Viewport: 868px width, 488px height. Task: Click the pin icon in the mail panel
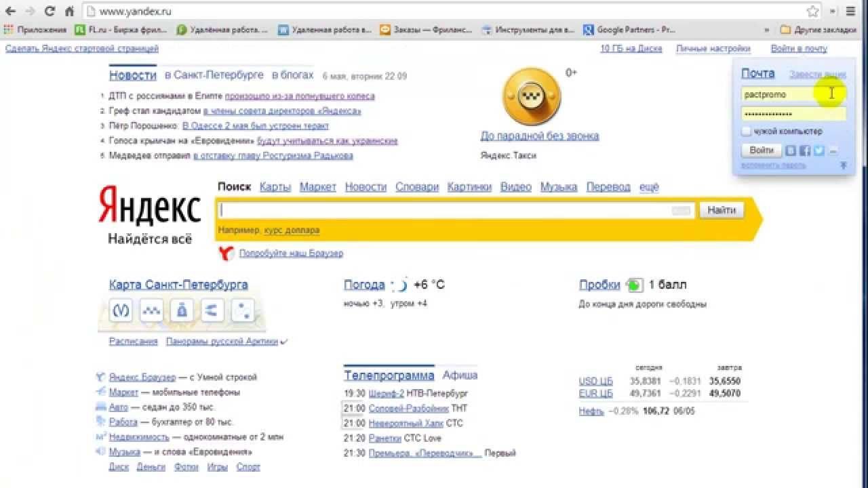coord(844,165)
